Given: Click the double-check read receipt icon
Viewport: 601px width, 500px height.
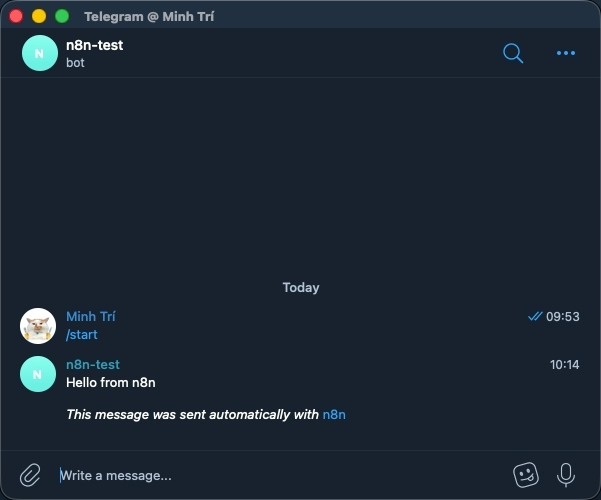Looking at the screenshot, I should 534,316.
